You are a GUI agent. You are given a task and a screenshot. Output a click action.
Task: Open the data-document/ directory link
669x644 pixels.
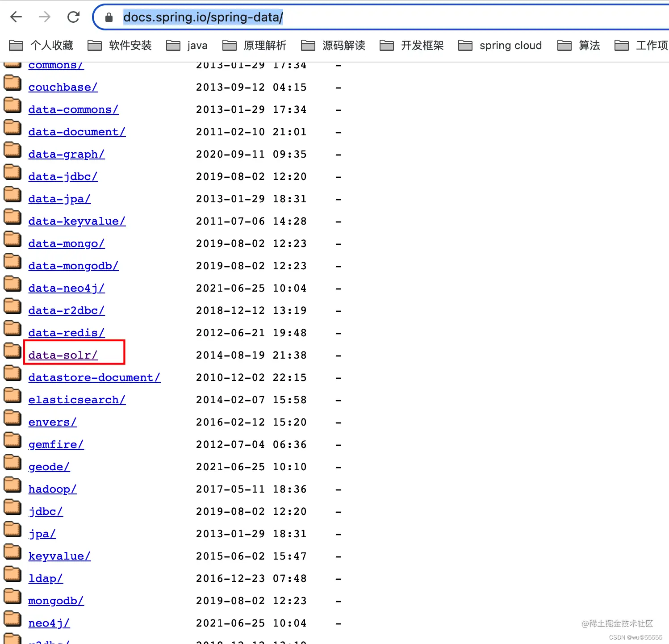77,132
